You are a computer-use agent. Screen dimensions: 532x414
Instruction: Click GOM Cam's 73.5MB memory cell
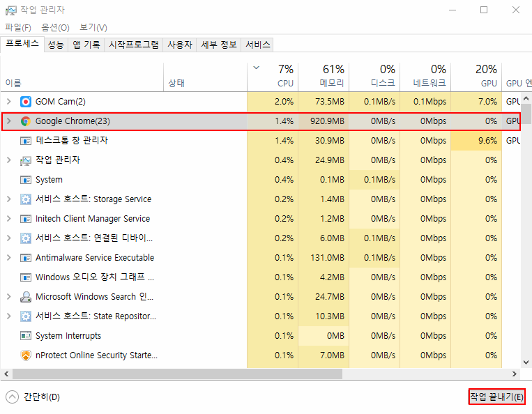324,101
